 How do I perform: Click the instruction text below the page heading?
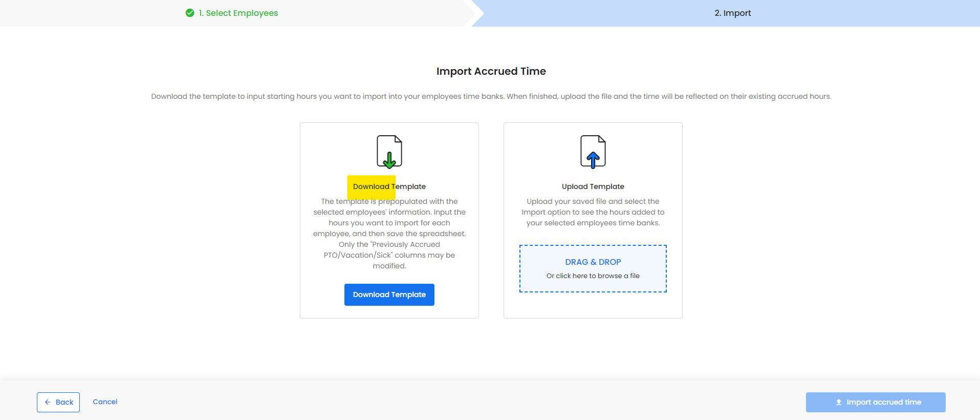491,96
